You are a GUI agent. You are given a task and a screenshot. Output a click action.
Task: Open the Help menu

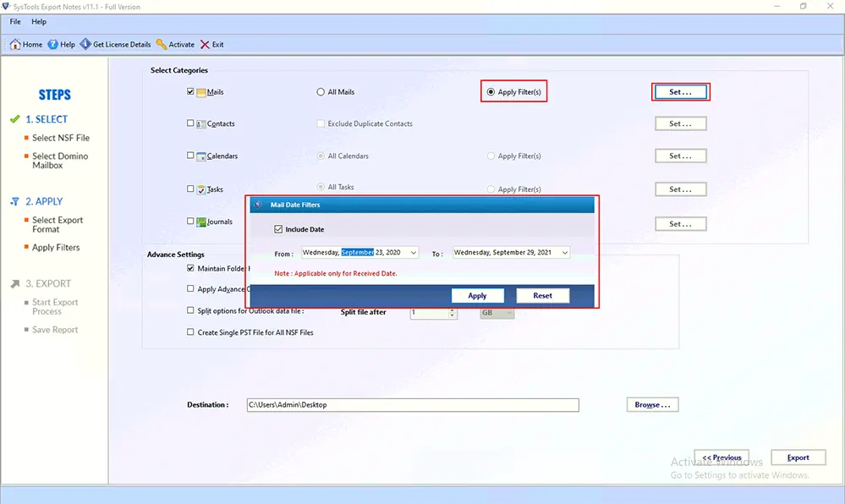click(39, 21)
